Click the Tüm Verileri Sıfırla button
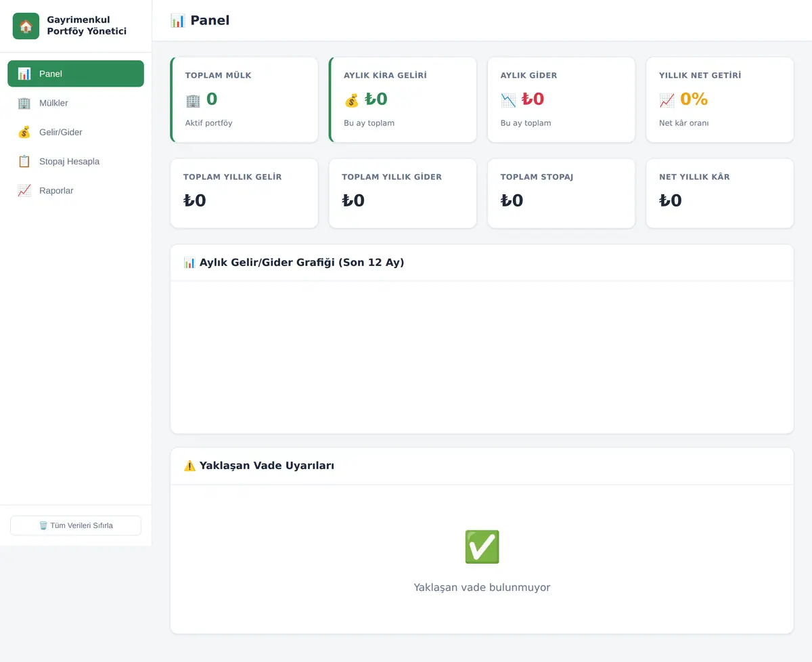The height and width of the screenshot is (662, 812). pyautogui.click(x=76, y=525)
